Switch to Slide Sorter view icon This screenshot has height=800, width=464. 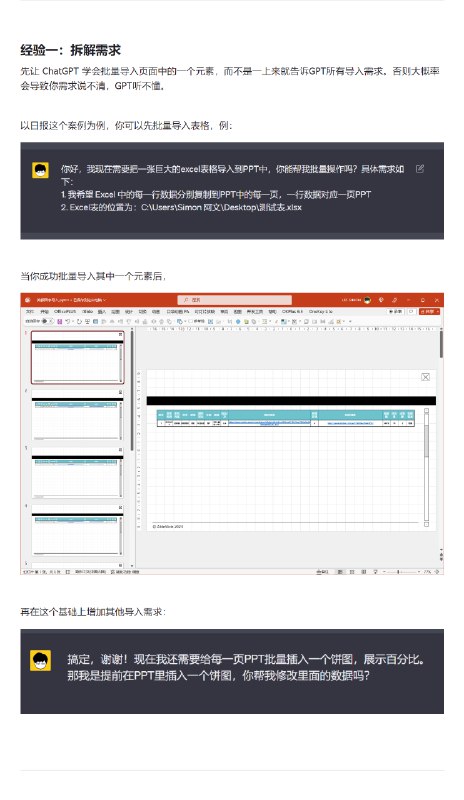tap(352, 572)
